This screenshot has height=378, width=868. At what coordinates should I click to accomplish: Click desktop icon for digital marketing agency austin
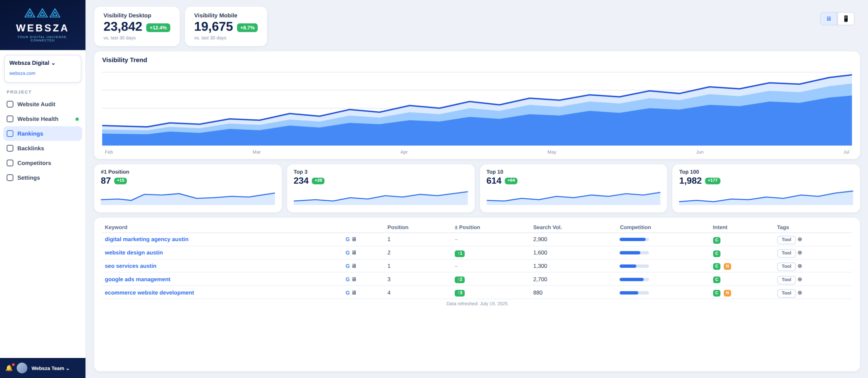(x=354, y=239)
